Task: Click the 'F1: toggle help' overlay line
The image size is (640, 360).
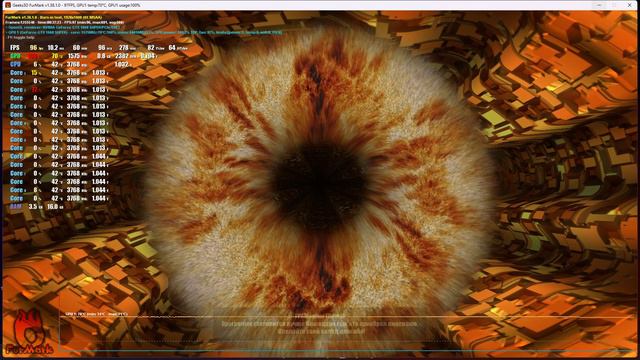Action: pos(21,37)
